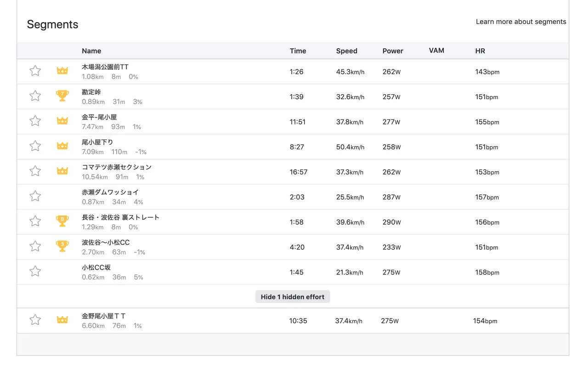
Task: Select the 157bpm heart rate value for 赤瀬ダムワッショイ
Action: point(487,197)
